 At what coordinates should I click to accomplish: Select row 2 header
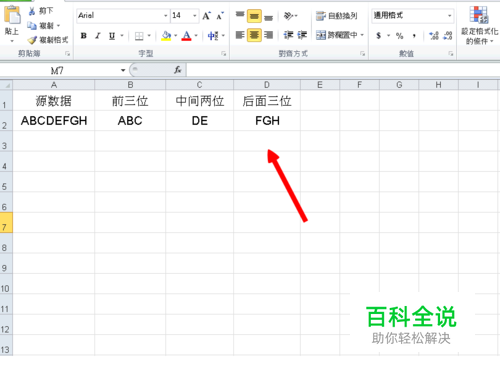click(6, 121)
